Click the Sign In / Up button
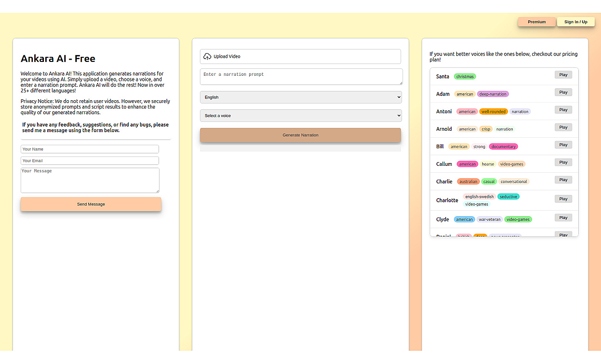Screen dimensions: 601x364 point(576,22)
